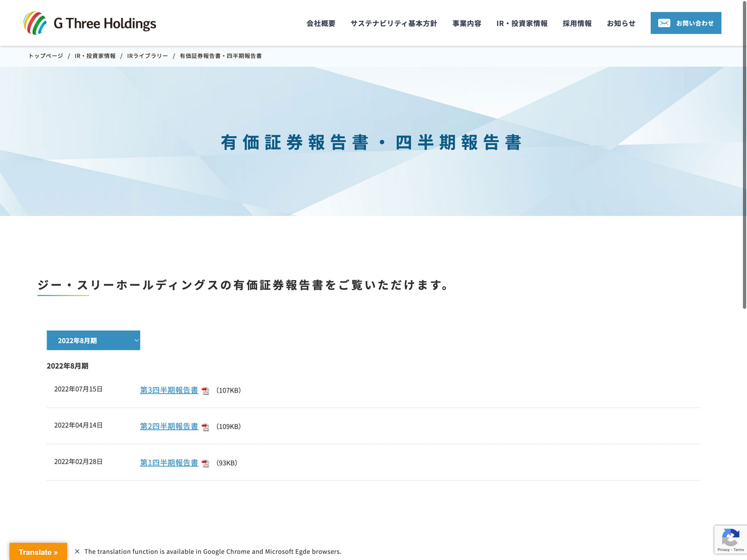Open the 2022年8月期 period dropdown
Image resolution: width=747 pixels, height=560 pixels.
click(93, 341)
